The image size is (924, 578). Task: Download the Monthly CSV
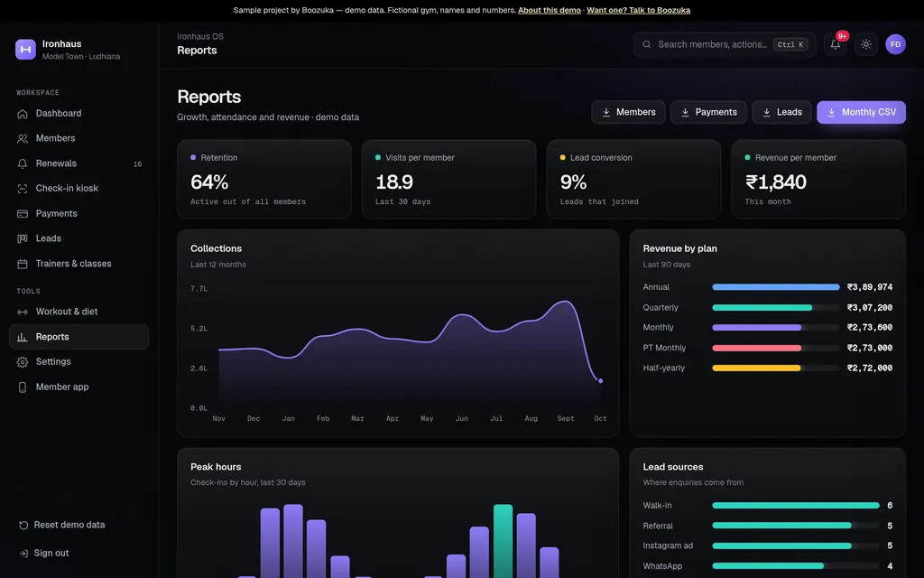click(x=861, y=112)
